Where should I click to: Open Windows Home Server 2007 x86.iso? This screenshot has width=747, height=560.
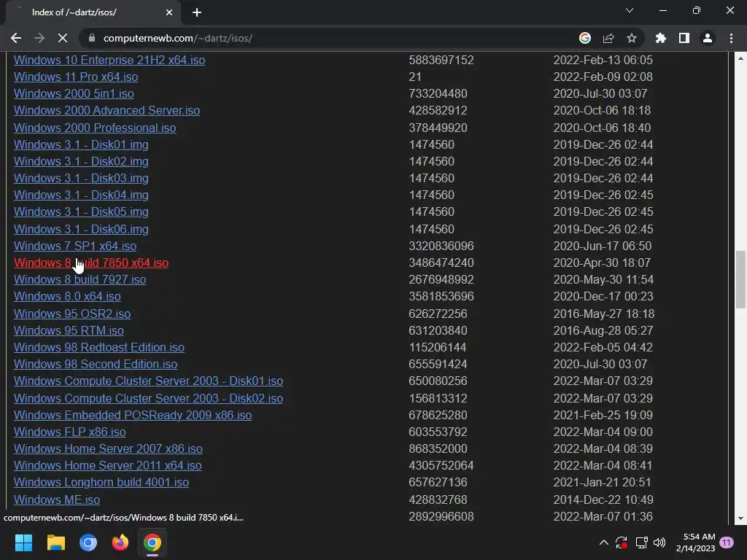[108, 448]
